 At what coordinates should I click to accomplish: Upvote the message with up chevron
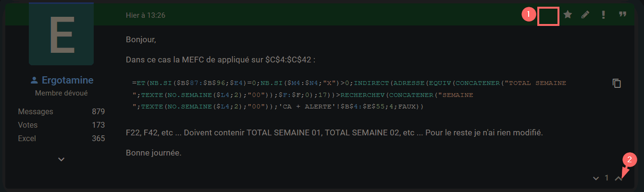point(619,178)
